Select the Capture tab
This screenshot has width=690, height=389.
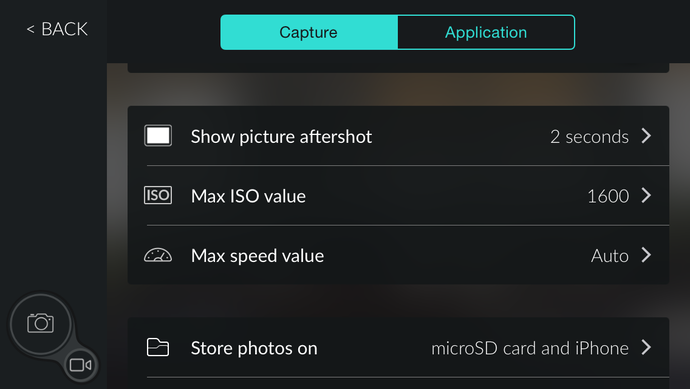pyautogui.click(x=309, y=32)
